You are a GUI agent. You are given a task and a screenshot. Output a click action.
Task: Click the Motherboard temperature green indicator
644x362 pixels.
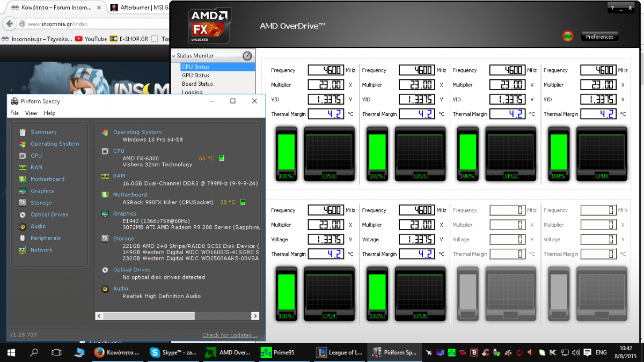pyautogui.click(x=243, y=202)
